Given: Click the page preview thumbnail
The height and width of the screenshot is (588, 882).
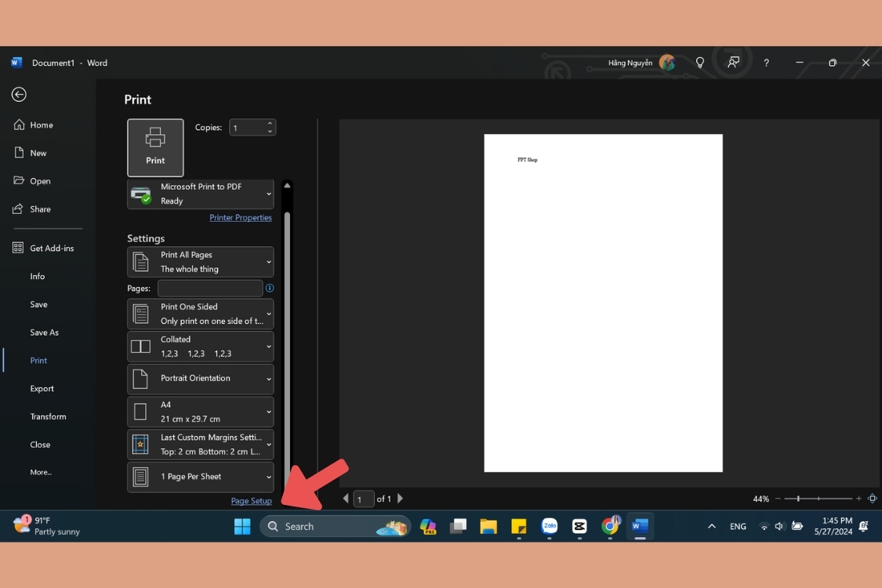Looking at the screenshot, I should tap(603, 303).
